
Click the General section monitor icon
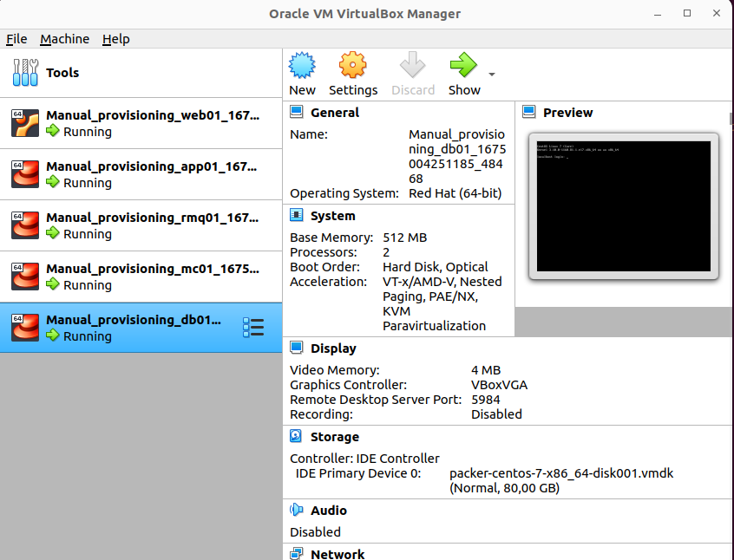(297, 112)
